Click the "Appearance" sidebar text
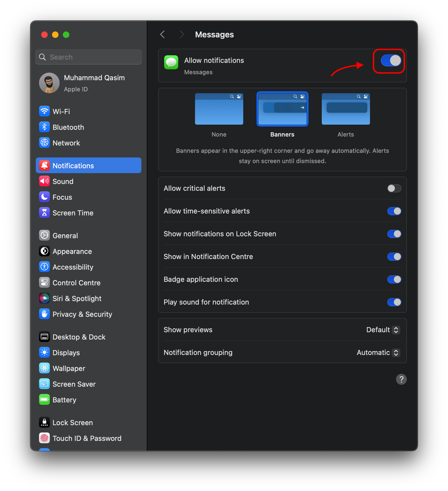Viewport: 448px width, 491px height. (x=72, y=251)
